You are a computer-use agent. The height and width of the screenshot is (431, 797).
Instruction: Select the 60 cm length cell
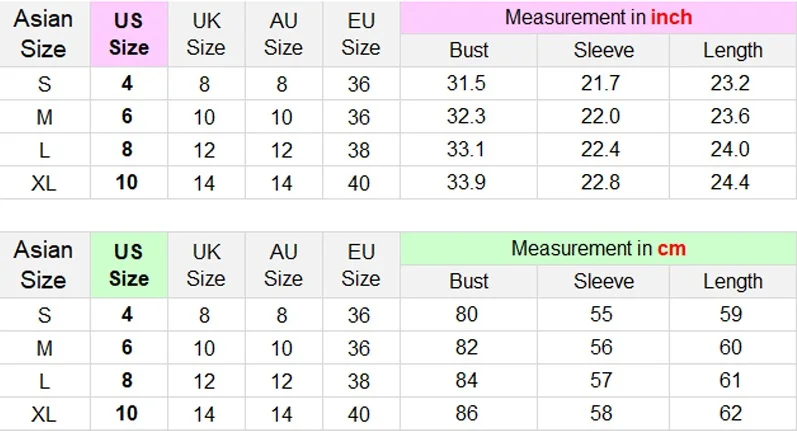pyautogui.click(x=730, y=348)
